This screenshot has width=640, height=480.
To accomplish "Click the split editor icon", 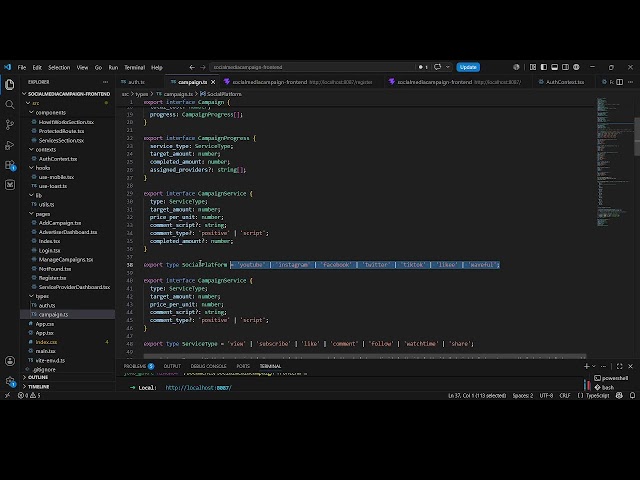I will [x=620, y=82].
